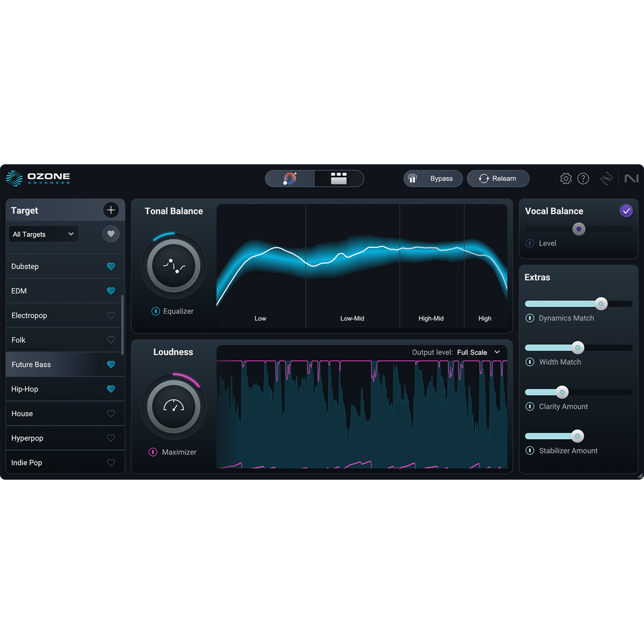This screenshot has height=644, width=644.
Task: Click the loudness waveform display
Action: pyautogui.click(x=362, y=414)
